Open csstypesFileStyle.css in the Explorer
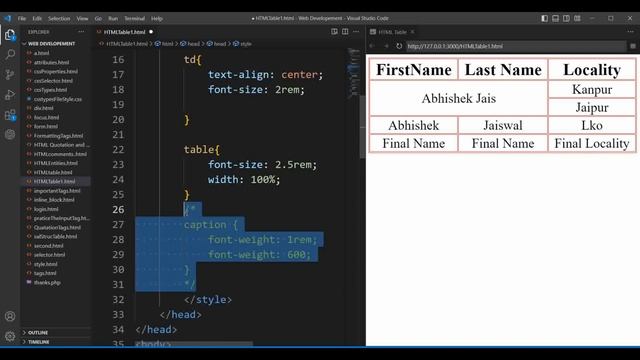The image size is (640, 360). (58, 99)
